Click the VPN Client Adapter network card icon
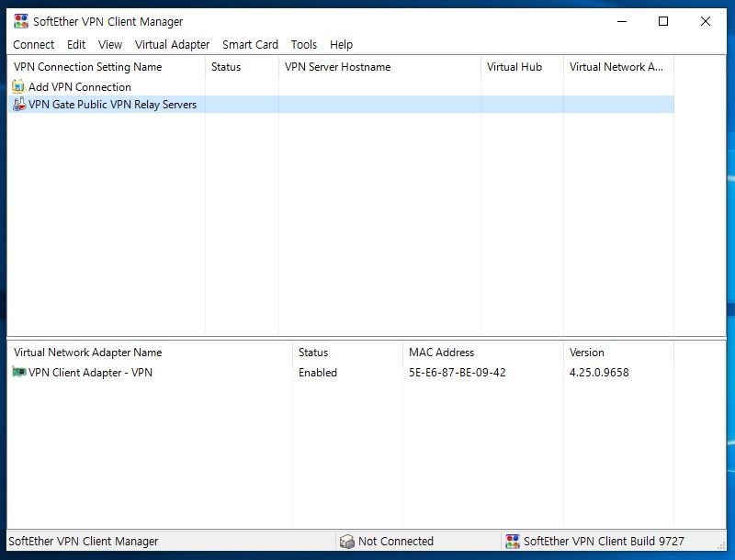The image size is (735, 560). tap(18, 372)
